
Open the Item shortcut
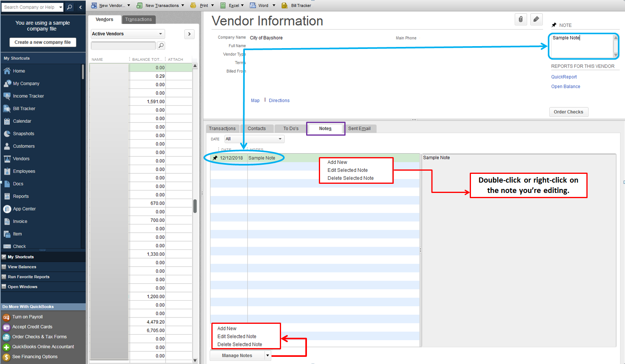(x=13, y=234)
